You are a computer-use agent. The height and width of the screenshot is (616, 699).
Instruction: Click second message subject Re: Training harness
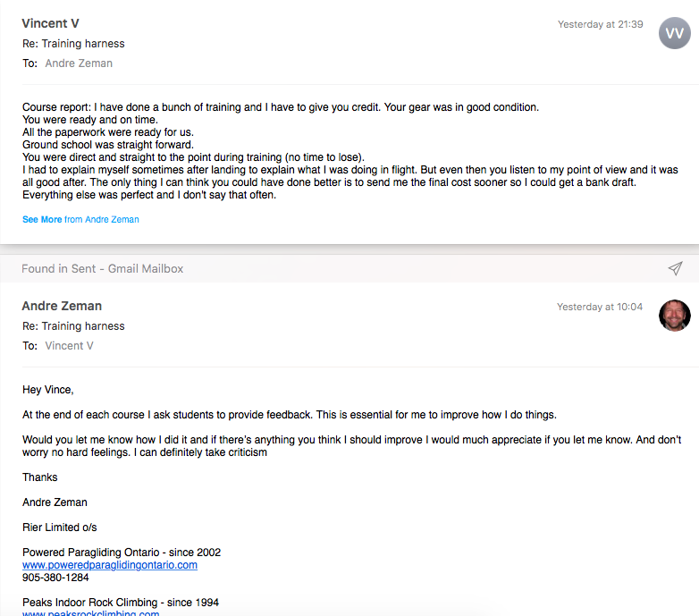(73, 326)
